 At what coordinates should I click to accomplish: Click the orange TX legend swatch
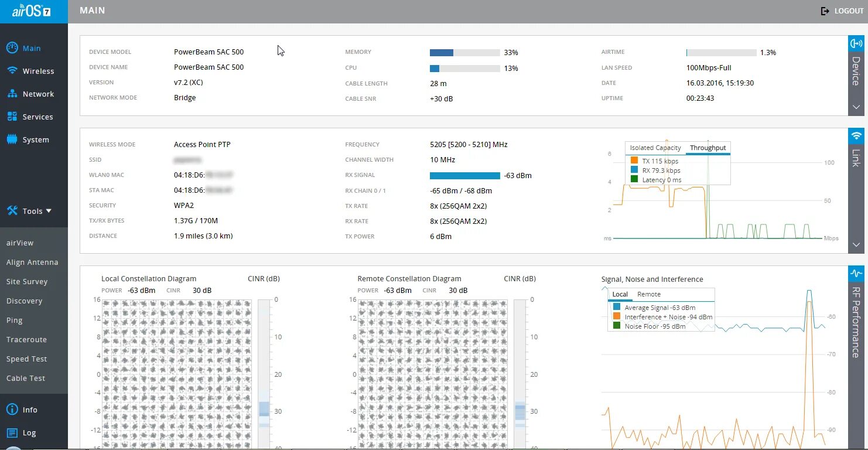[634, 161]
